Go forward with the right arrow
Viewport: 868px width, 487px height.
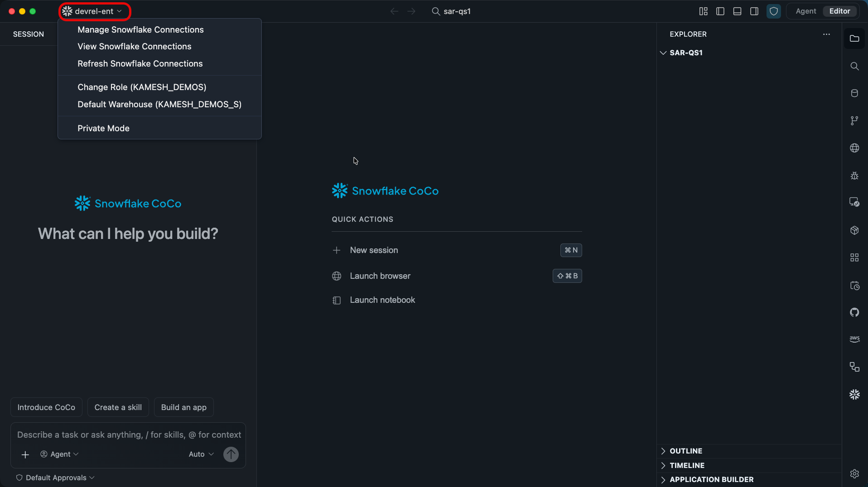coord(411,11)
